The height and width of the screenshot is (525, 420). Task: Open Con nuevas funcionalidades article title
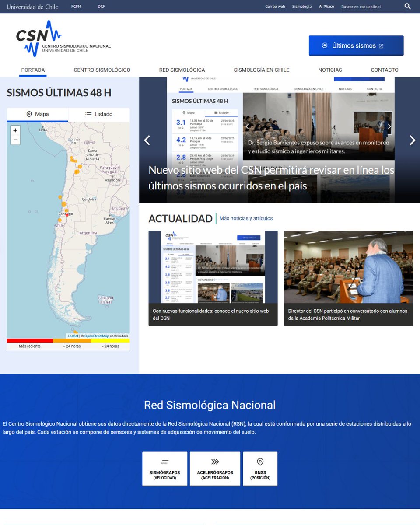(x=211, y=315)
